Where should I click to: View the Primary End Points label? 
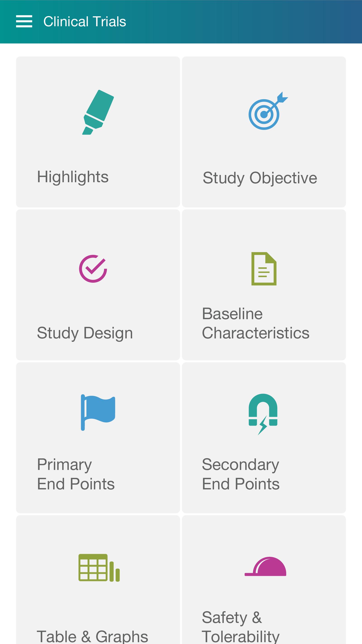tap(76, 474)
